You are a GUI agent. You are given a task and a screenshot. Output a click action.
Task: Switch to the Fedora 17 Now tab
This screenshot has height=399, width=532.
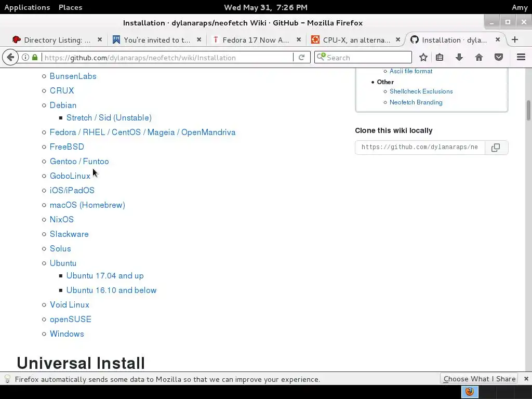[256, 40]
